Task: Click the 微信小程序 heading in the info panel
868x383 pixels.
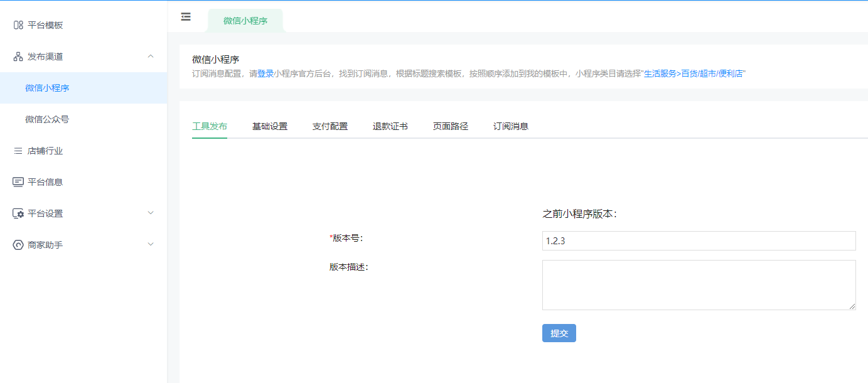Action: tap(216, 60)
